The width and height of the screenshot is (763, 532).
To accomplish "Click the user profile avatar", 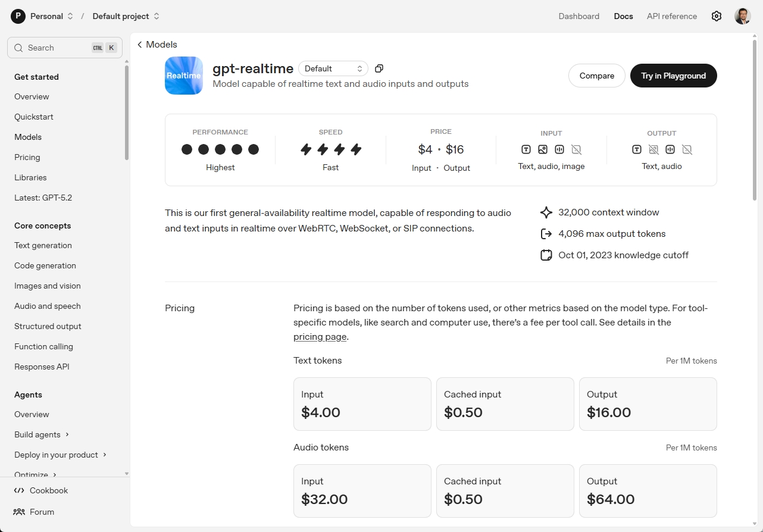I will point(742,16).
